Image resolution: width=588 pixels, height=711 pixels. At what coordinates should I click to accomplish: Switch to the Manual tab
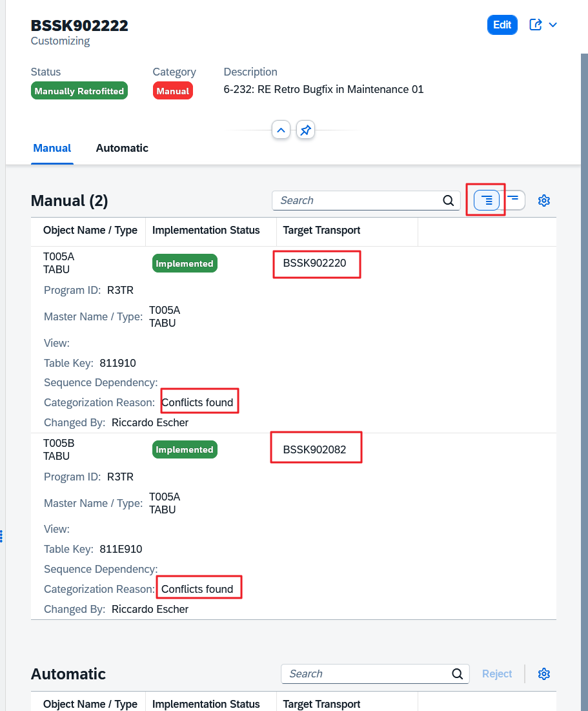pos(52,148)
